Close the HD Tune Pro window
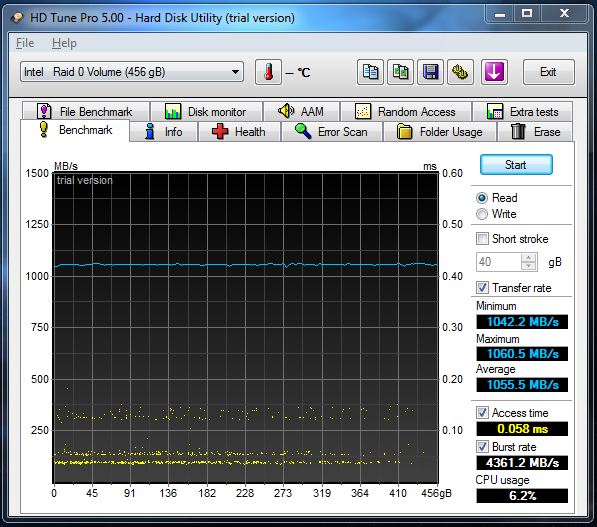The width and height of the screenshot is (597, 527). click(564, 14)
